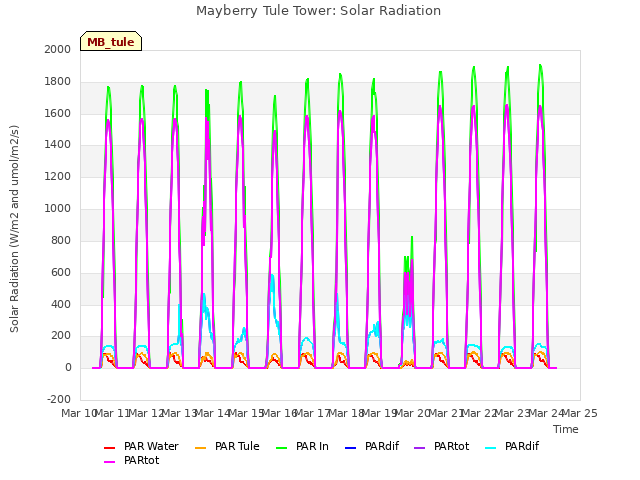
Task: Click the MB_tule label box
Action: [x=111, y=41]
